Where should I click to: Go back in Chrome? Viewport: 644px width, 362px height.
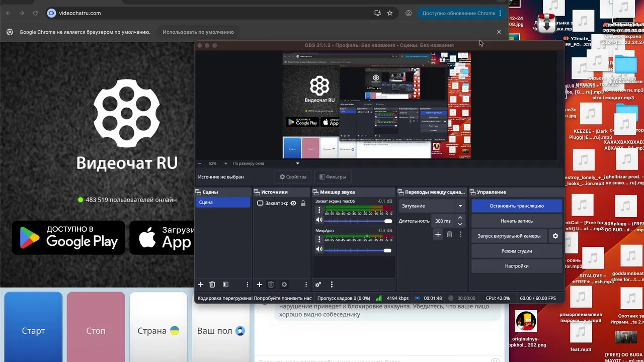pos(8,13)
